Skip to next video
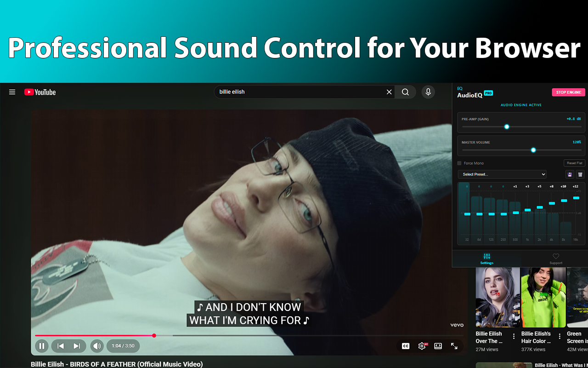The image size is (588, 368). (77, 346)
